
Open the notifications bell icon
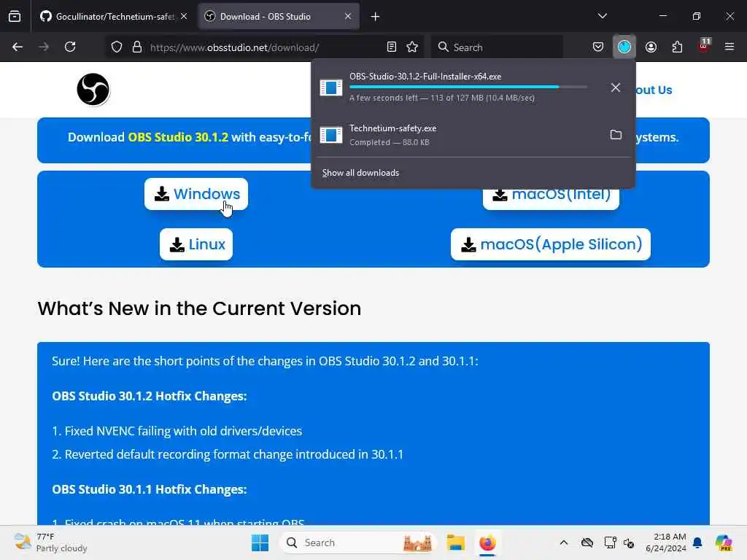click(x=697, y=542)
